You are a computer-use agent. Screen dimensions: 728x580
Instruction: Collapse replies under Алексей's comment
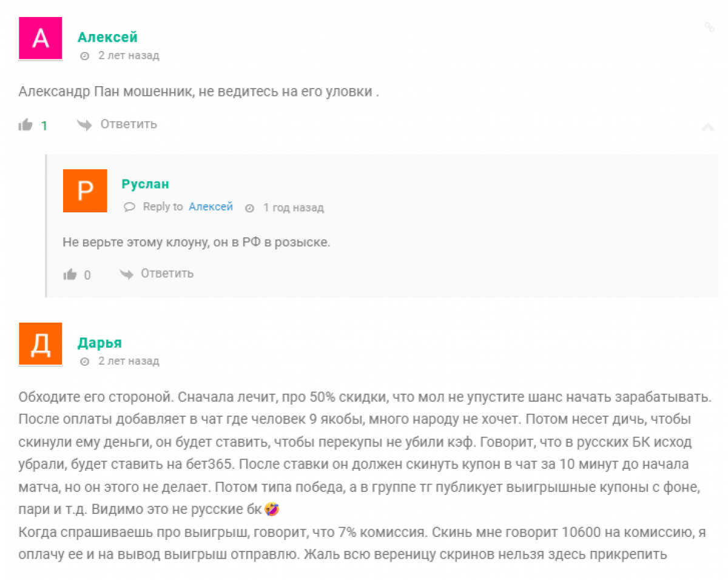tap(707, 127)
